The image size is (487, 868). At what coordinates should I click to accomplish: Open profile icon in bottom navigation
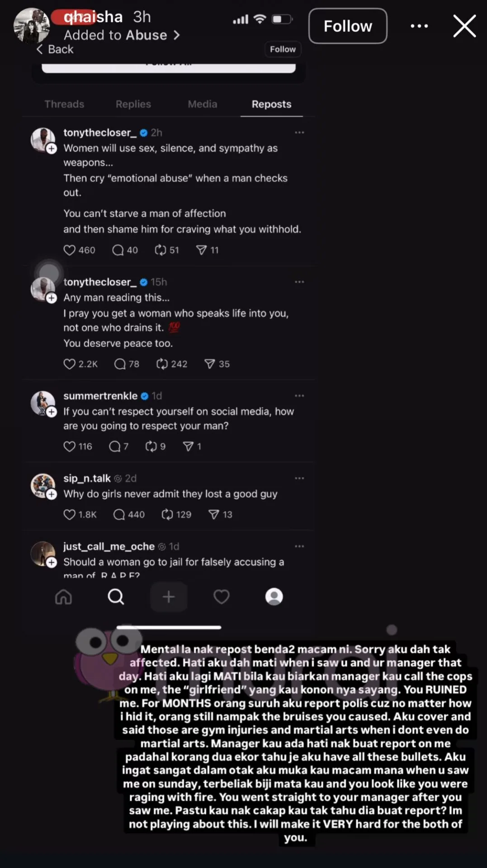274,597
